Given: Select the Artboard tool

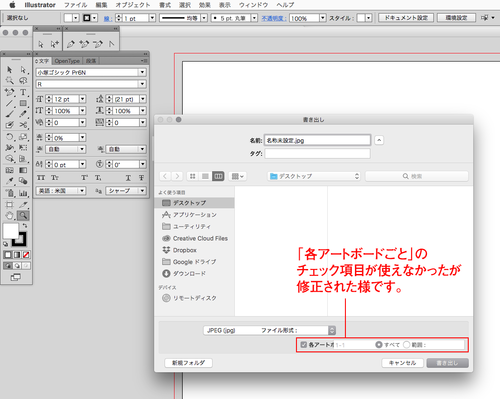Looking at the screenshot, I should click(x=9, y=205).
